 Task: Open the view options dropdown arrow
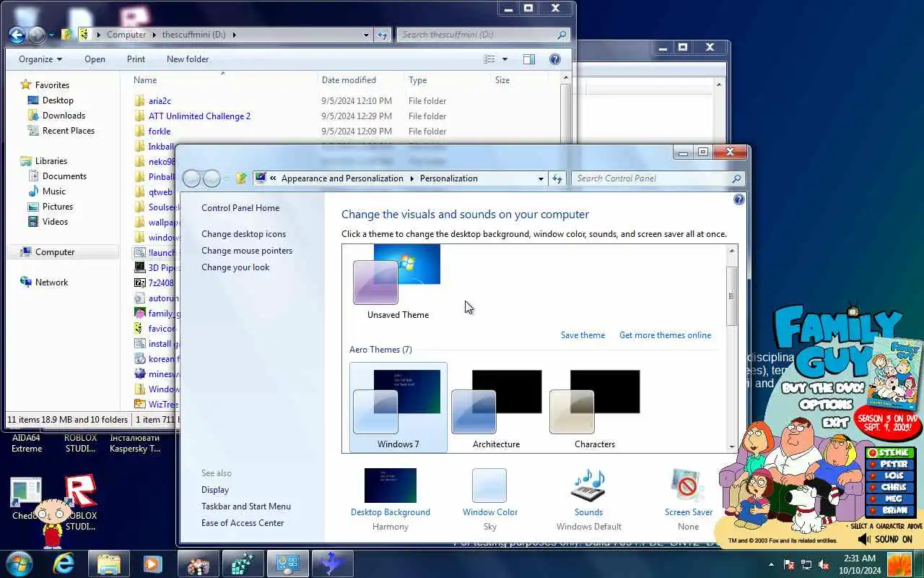[x=505, y=59]
